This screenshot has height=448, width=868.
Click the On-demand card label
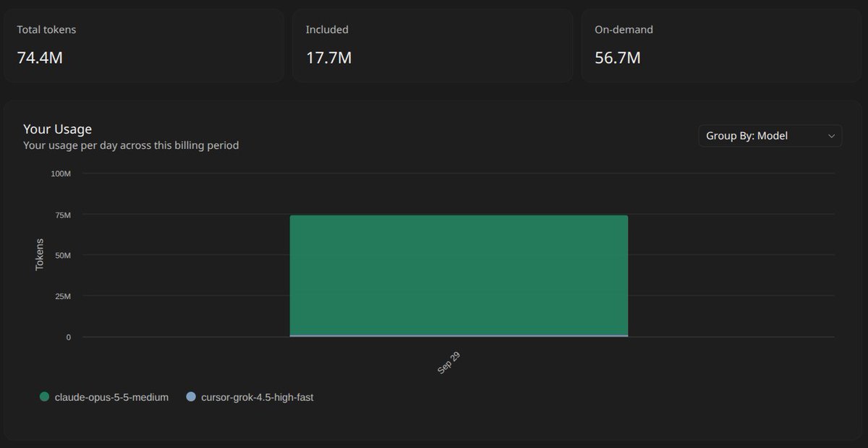pos(624,30)
